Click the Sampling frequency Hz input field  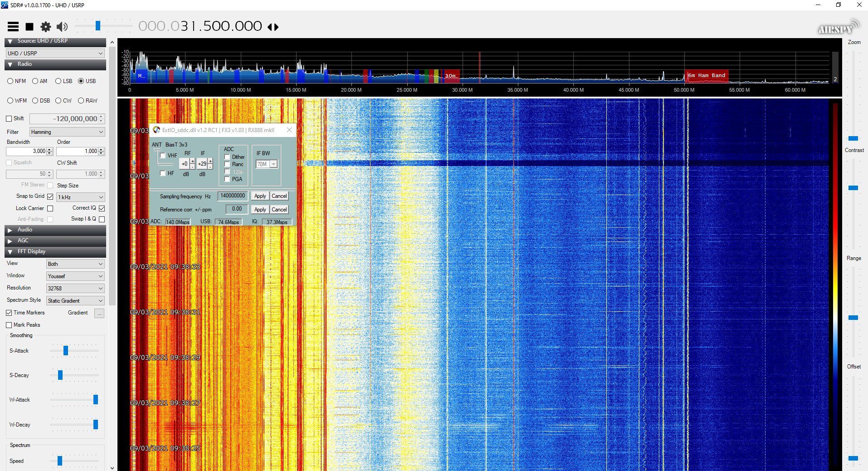click(x=233, y=196)
